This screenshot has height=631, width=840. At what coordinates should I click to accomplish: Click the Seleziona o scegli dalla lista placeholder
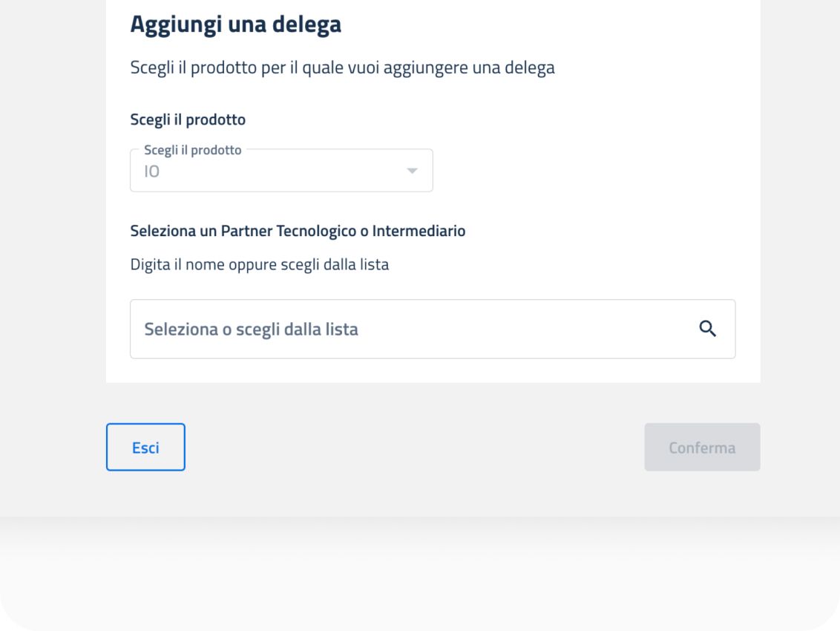point(251,329)
